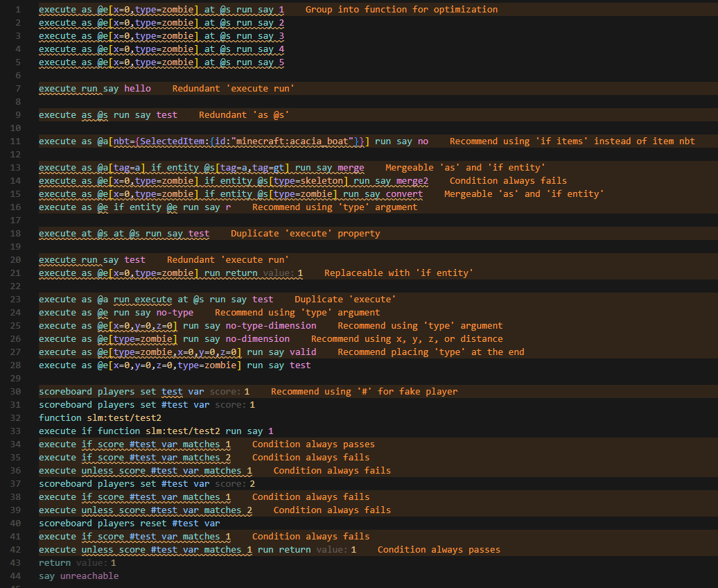The width and height of the screenshot is (718, 588).
Task: Click the "Redundant 'as @s'" diagnostic message
Action: [x=244, y=115]
